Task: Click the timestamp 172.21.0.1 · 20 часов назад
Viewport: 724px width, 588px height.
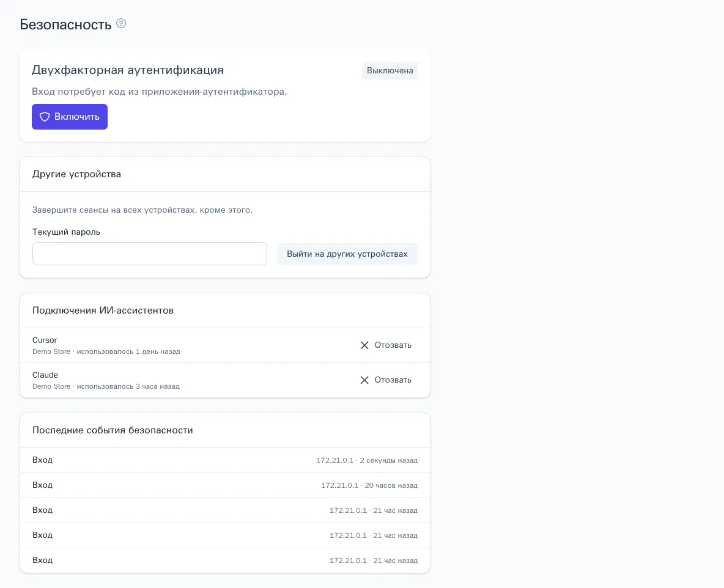Action: pyautogui.click(x=369, y=485)
